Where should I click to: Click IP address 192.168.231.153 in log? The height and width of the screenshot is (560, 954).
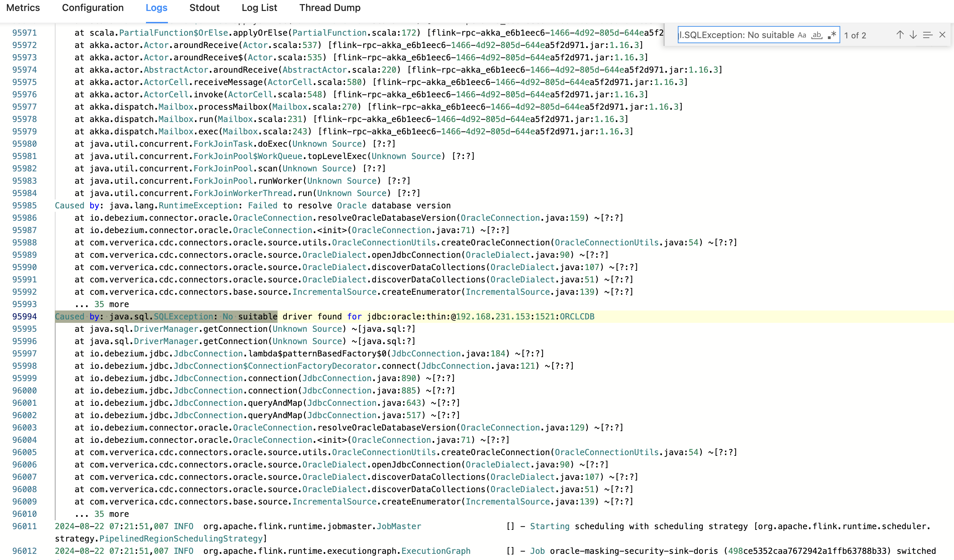coord(493,317)
